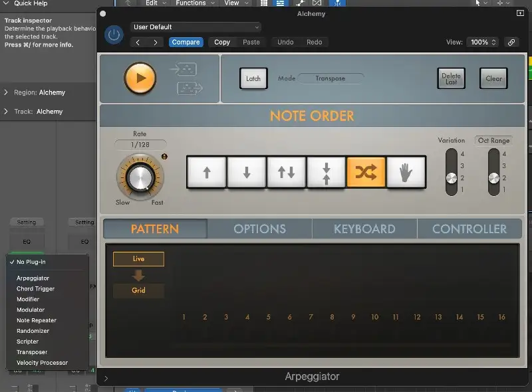Click the Delete Last button
The width and height of the screenshot is (532, 392).
pyautogui.click(x=451, y=78)
